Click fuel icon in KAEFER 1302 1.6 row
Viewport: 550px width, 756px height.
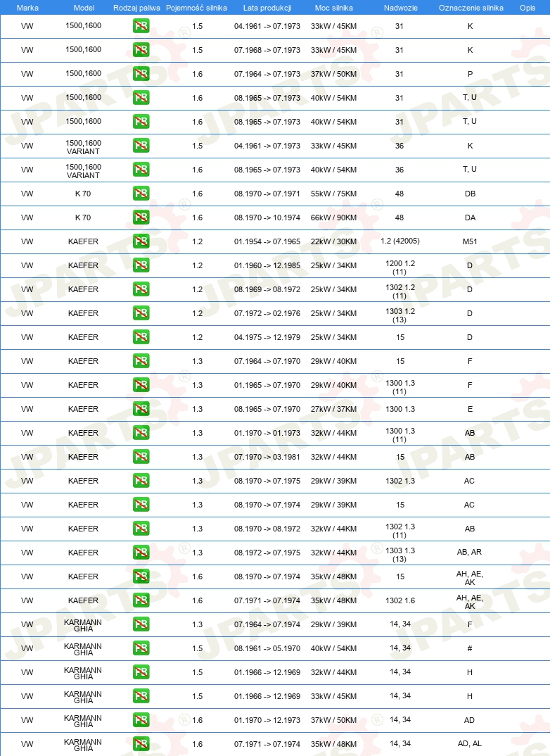tap(141, 600)
